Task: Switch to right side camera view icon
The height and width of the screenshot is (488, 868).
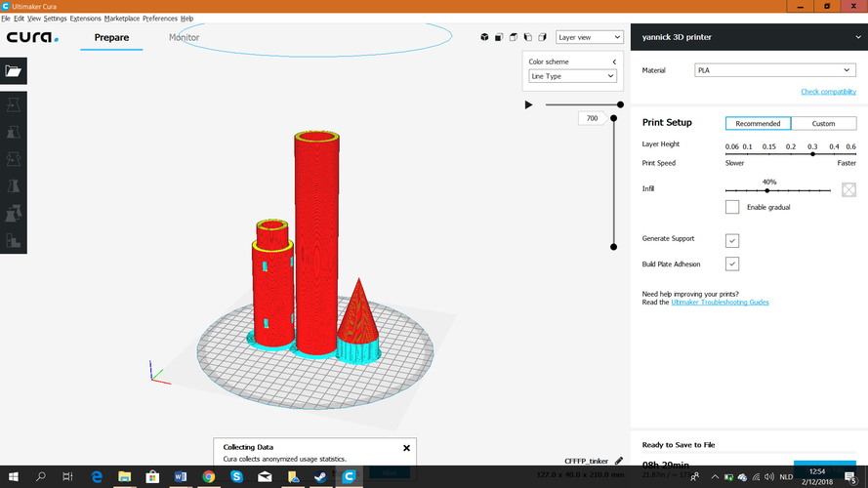Action: point(542,37)
